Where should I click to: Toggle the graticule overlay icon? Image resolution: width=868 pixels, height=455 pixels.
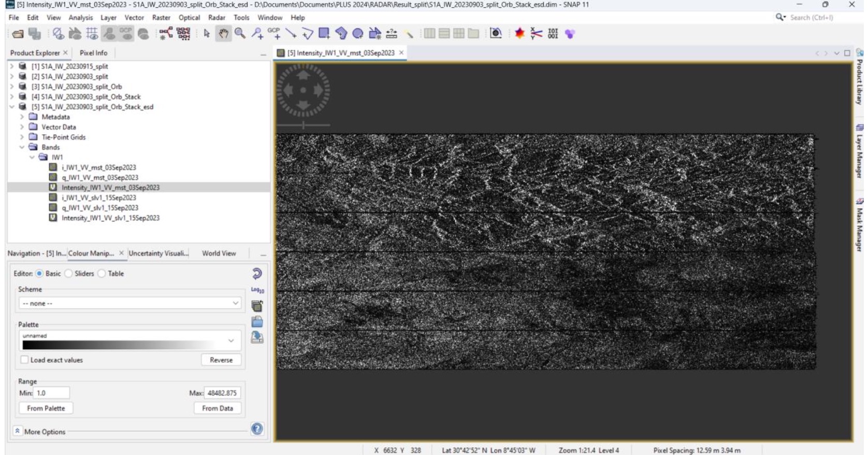pos(92,34)
